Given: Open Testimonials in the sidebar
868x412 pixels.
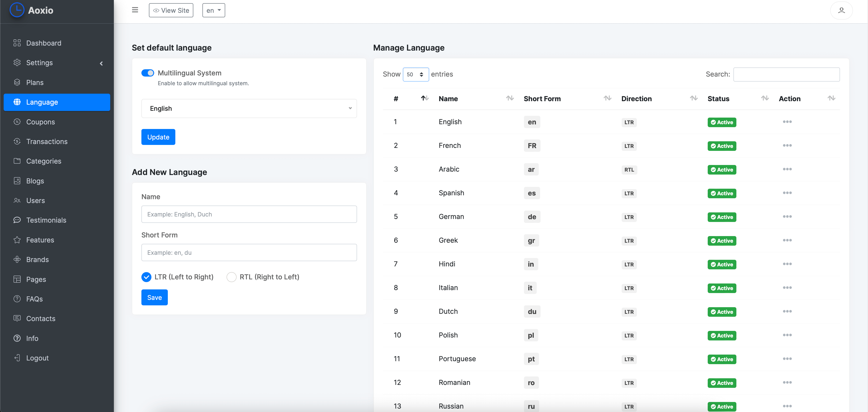Looking at the screenshot, I should [x=46, y=220].
